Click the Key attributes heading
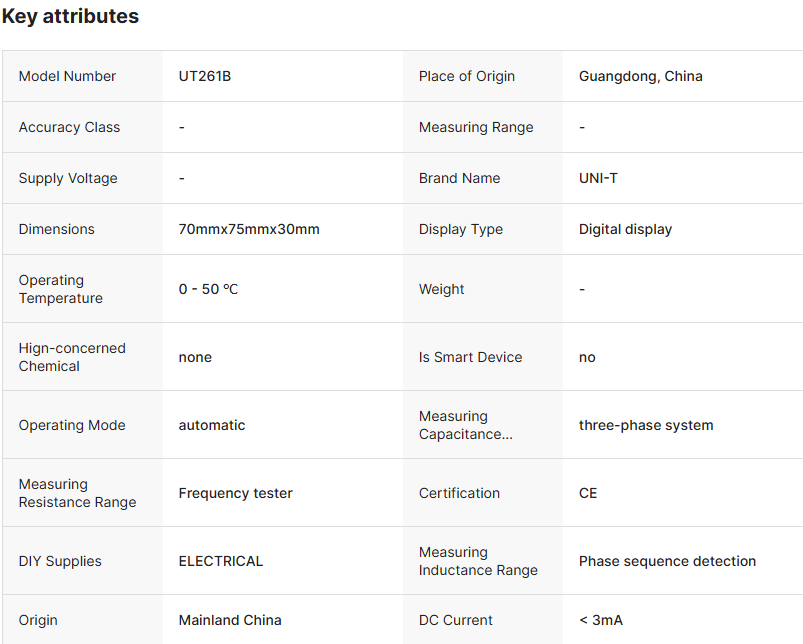Screen dimensions: 803x644 pyautogui.click(x=70, y=17)
